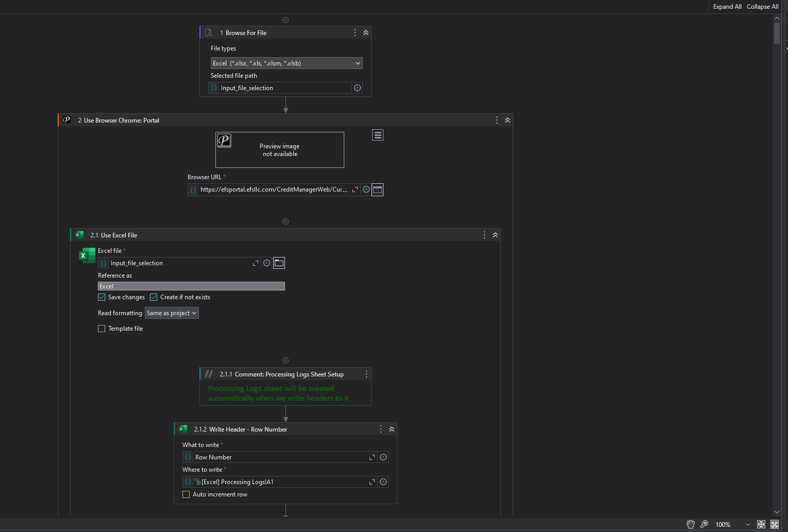Viewport: 788px width, 532px height.
Task: Click the magnifier zoom tool in status bar
Action: [x=704, y=524]
